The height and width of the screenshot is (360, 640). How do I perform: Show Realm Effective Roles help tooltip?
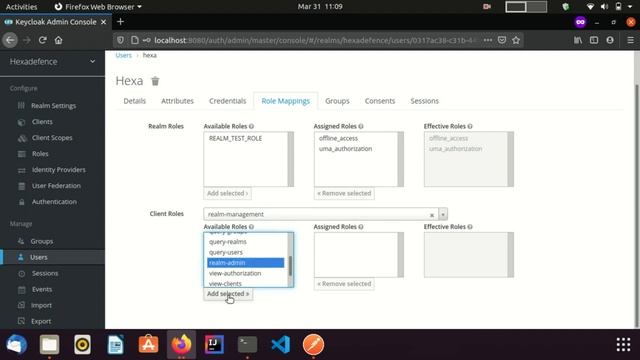pyautogui.click(x=470, y=126)
